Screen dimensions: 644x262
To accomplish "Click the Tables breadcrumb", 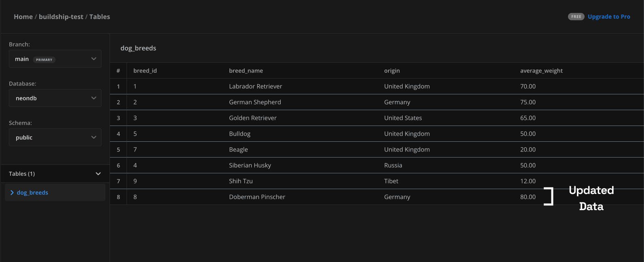I will 99,17.
